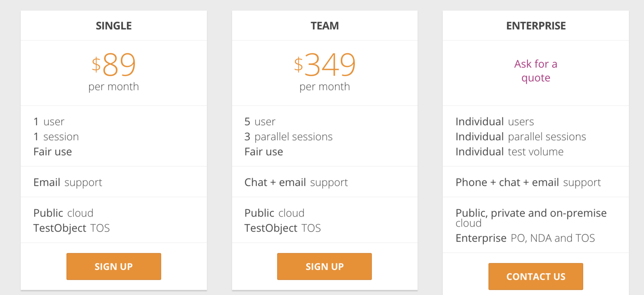Viewport: 644px width, 295px height.
Task: Click 'Phone + chat + email support' text
Action: click(x=528, y=182)
